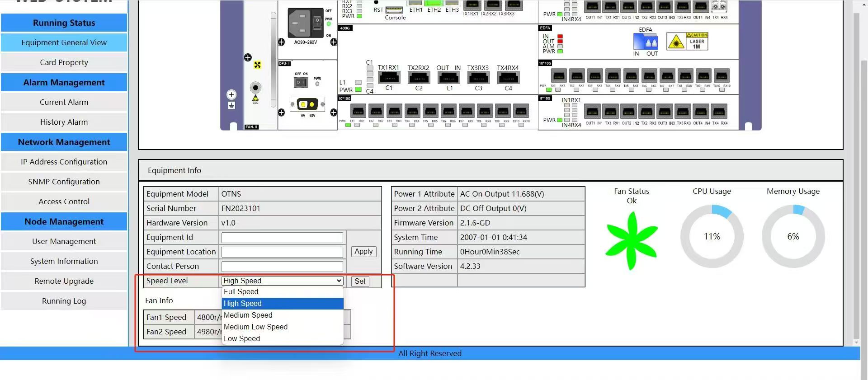
Task: Open Card Property in the sidebar
Action: 64,62
